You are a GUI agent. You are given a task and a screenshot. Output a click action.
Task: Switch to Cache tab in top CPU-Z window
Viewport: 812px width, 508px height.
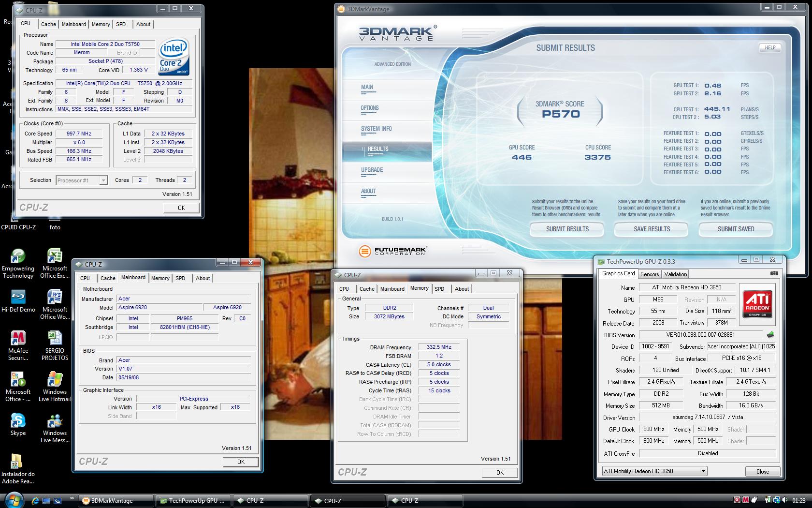click(48, 24)
